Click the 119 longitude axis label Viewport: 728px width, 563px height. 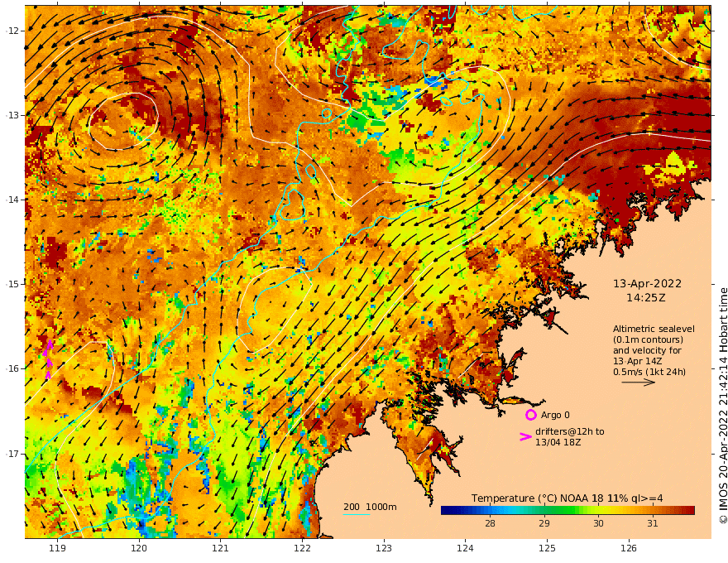(57, 548)
